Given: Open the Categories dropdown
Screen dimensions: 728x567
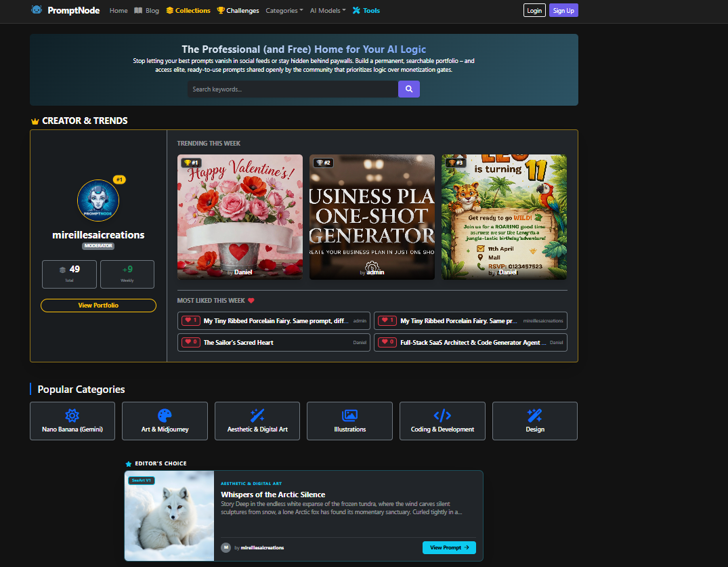Looking at the screenshot, I should (284, 10).
